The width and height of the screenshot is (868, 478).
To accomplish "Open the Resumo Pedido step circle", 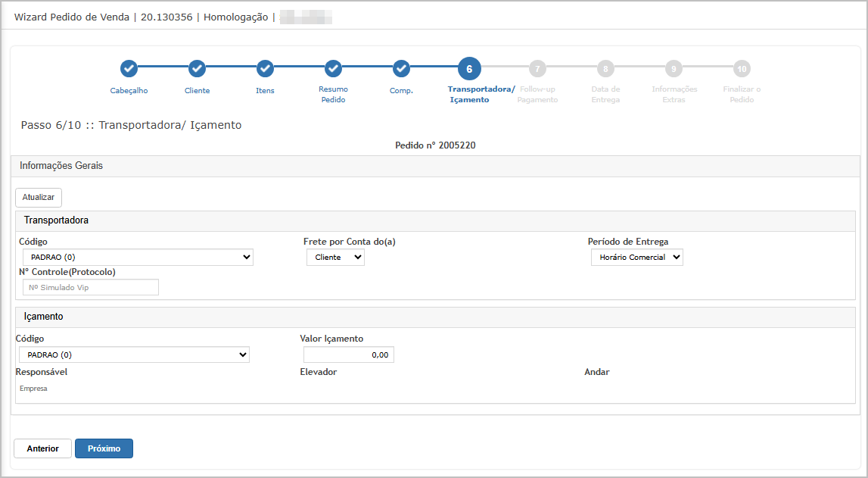I will (x=333, y=69).
